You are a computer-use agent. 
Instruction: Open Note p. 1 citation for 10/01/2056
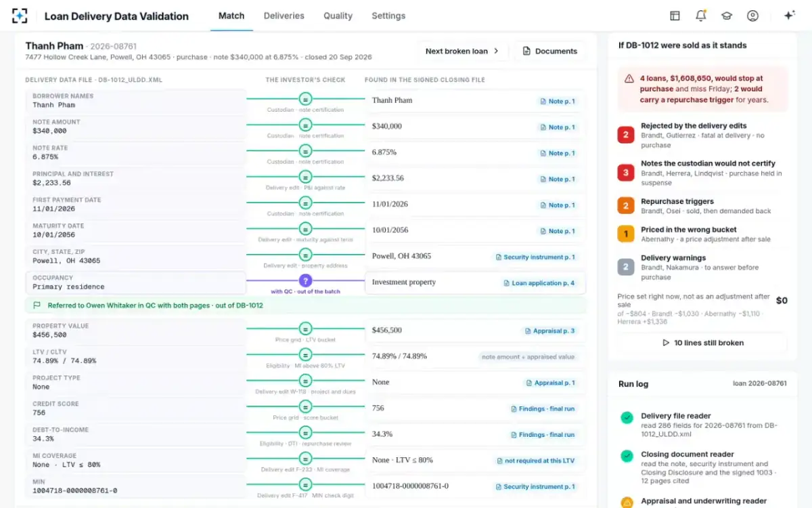[x=558, y=231]
